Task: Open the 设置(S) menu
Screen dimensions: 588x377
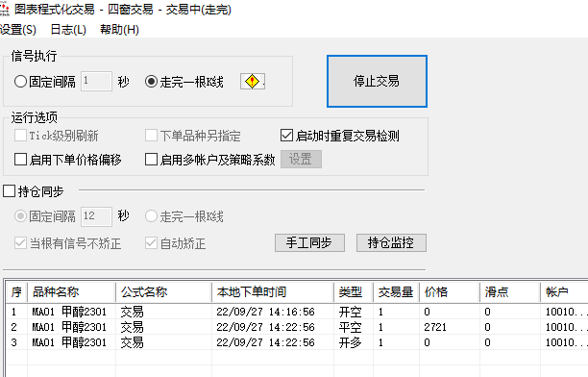Action: coord(17,29)
